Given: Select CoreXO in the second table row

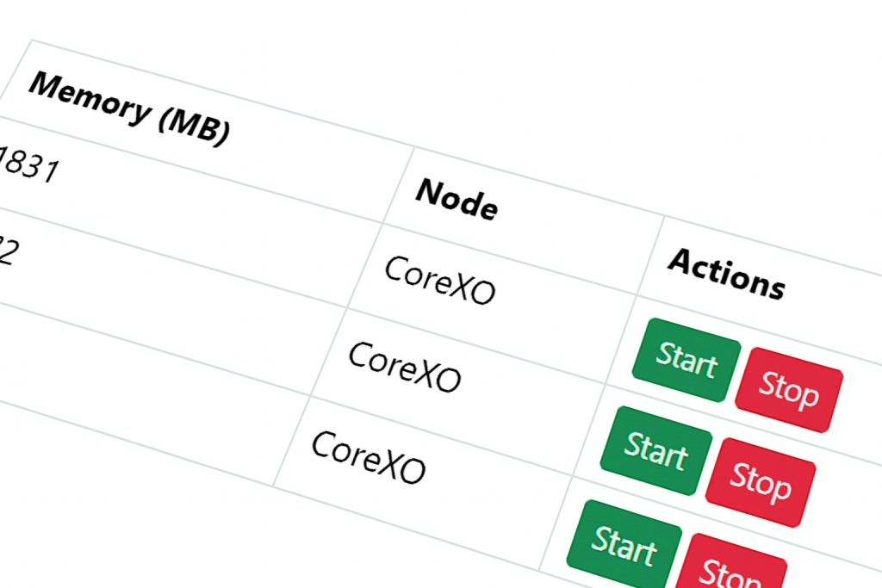Looking at the screenshot, I should pyautogui.click(x=404, y=368).
